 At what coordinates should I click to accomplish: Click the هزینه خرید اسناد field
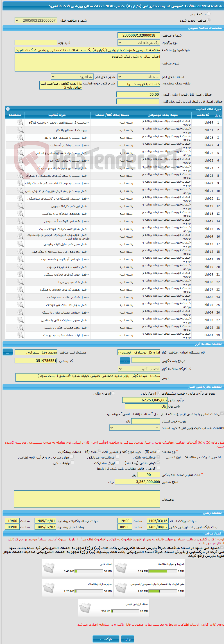(x=146, y=421)
